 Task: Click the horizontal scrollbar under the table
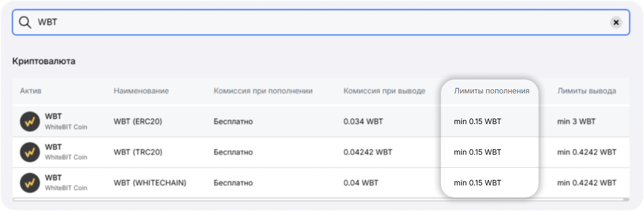coord(321,199)
